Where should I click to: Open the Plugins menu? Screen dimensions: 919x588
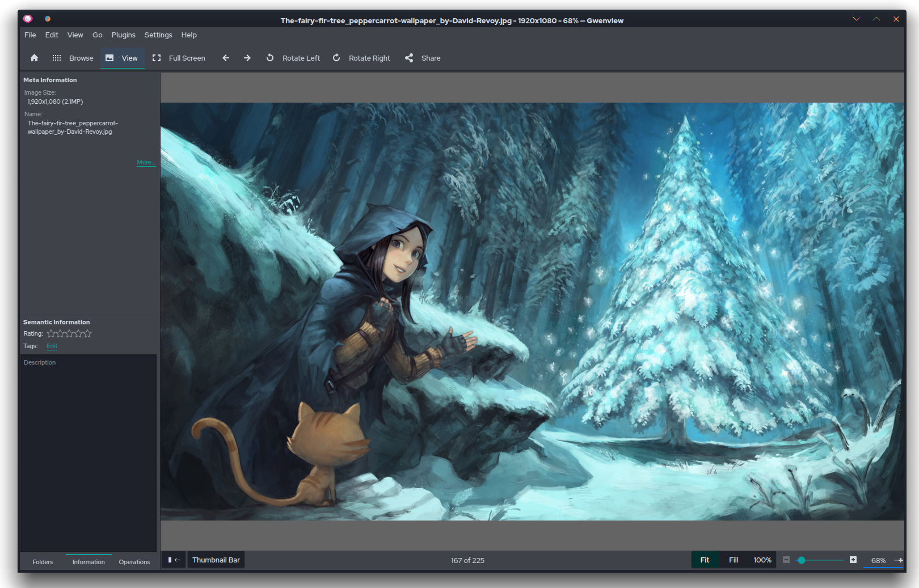tap(123, 35)
